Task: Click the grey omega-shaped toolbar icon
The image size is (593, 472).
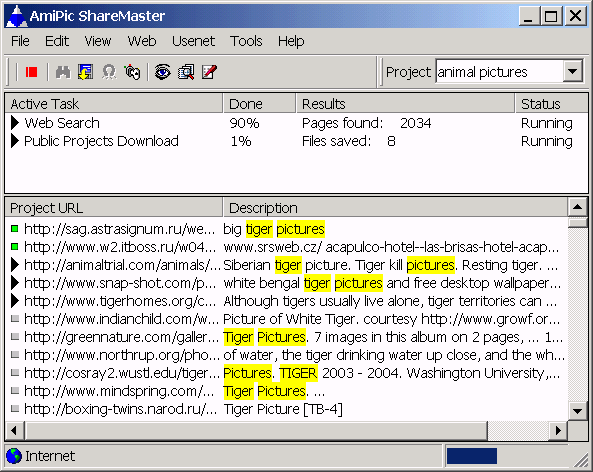Action: tap(109, 72)
